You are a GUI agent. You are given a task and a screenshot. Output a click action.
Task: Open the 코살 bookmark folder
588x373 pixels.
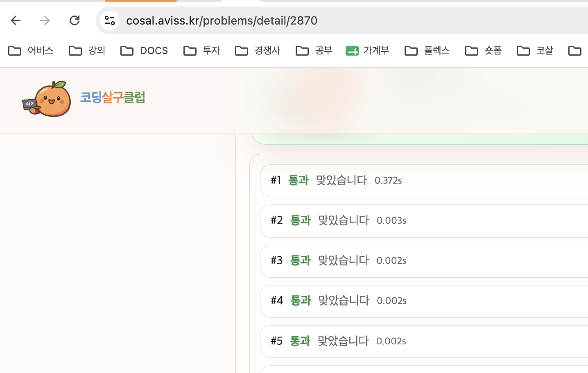click(535, 51)
